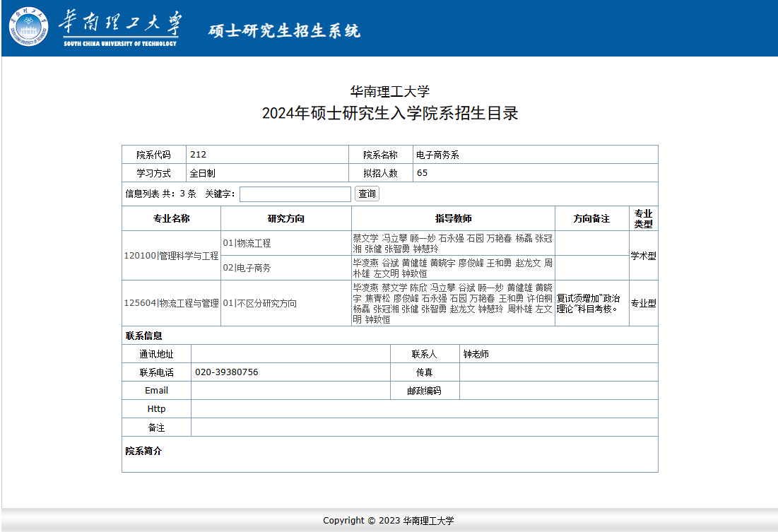The image size is (778, 532).
Task: Click the contact name 钟老师
Action: [x=476, y=354]
